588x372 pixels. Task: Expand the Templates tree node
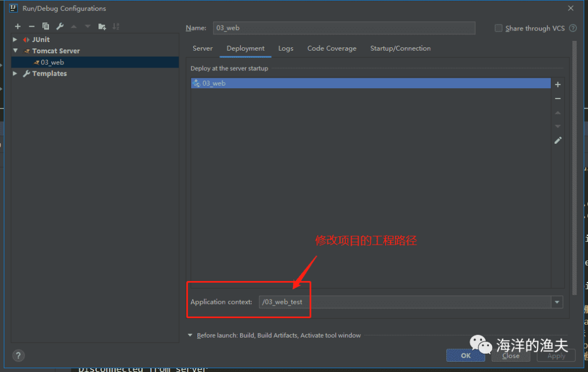(x=15, y=74)
